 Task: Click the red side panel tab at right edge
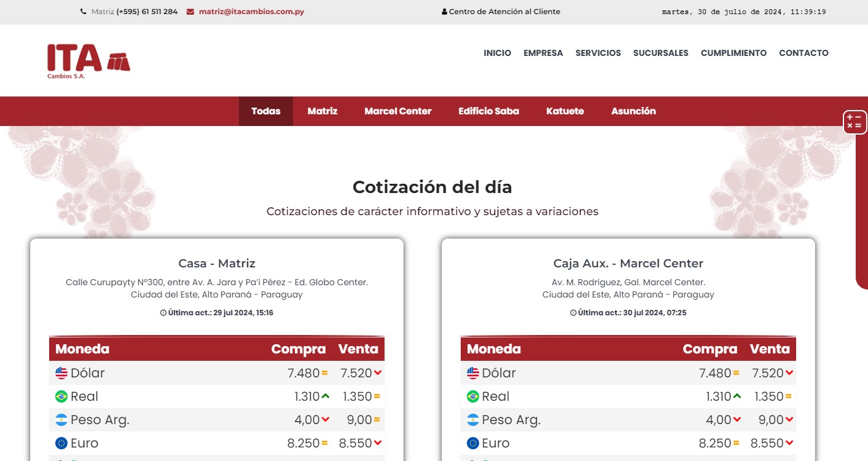861,209
